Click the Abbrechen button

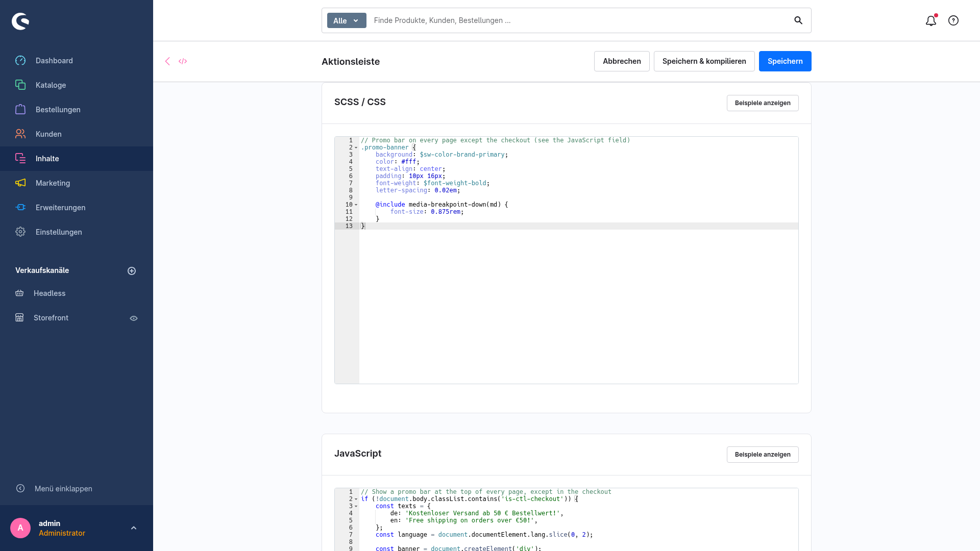pyautogui.click(x=622, y=61)
